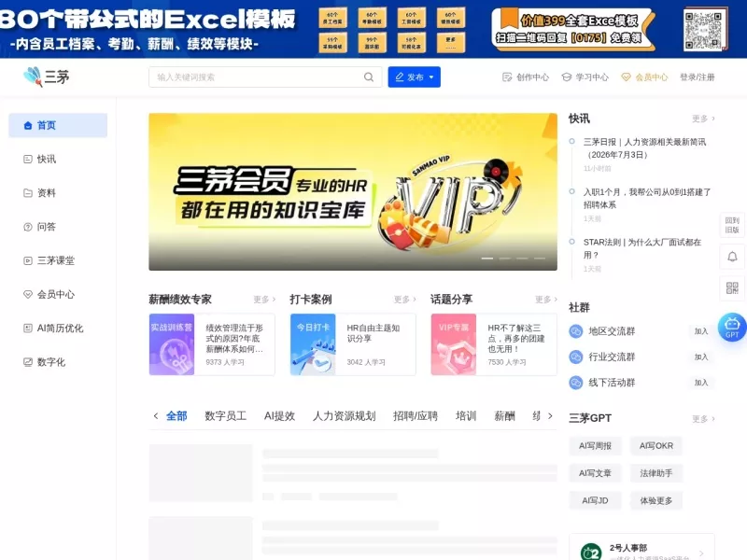Click the 体验更多 button
This screenshot has width=747, height=560.
click(x=656, y=500)
